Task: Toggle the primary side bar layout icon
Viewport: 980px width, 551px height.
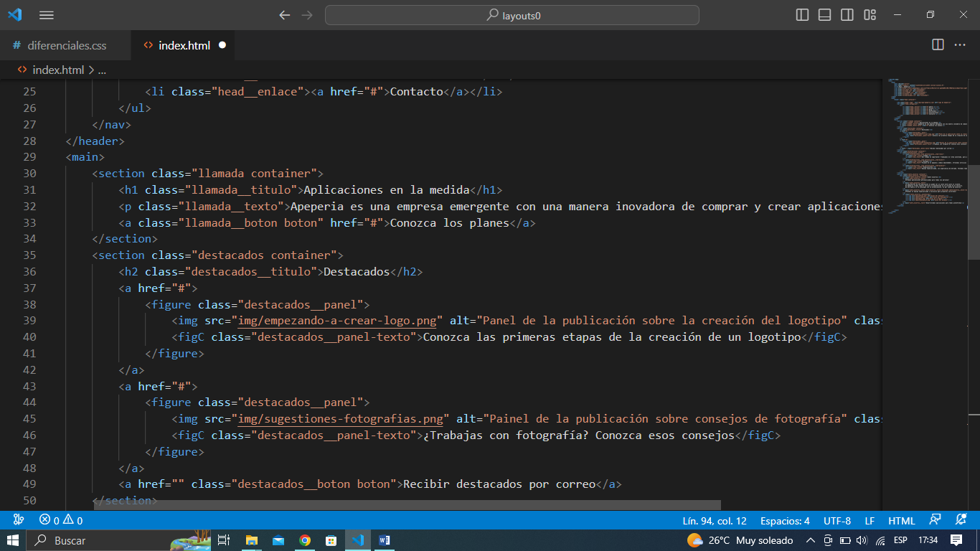Action: 803,15
